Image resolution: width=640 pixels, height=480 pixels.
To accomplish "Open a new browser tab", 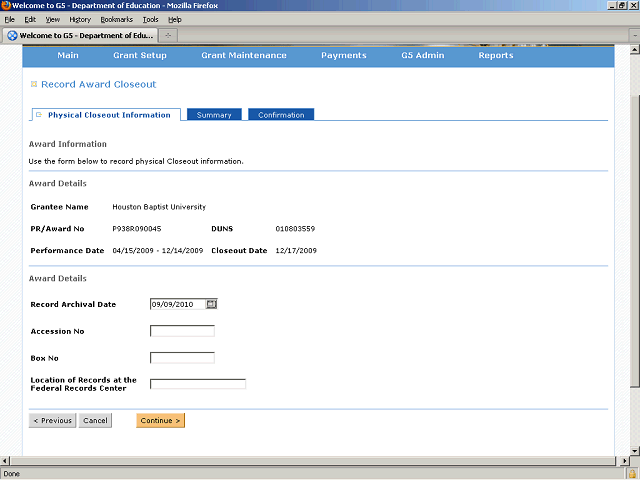I will [168, 36].
